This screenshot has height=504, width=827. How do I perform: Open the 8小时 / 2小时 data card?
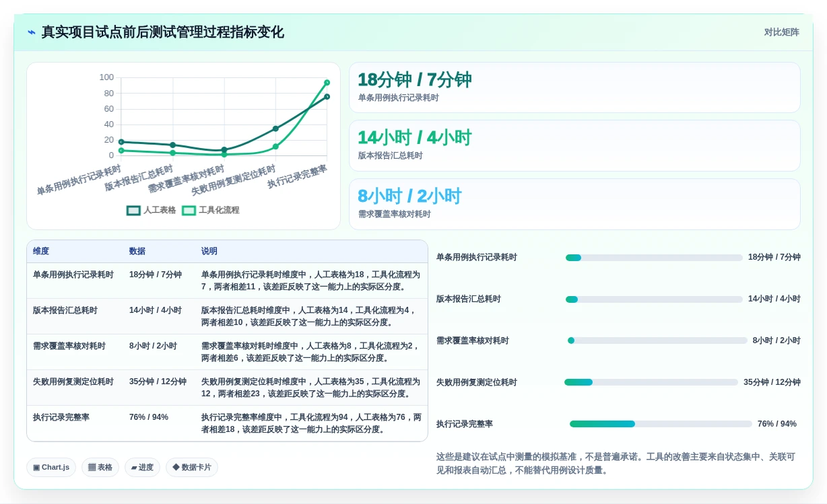click(x=574, y=204)
